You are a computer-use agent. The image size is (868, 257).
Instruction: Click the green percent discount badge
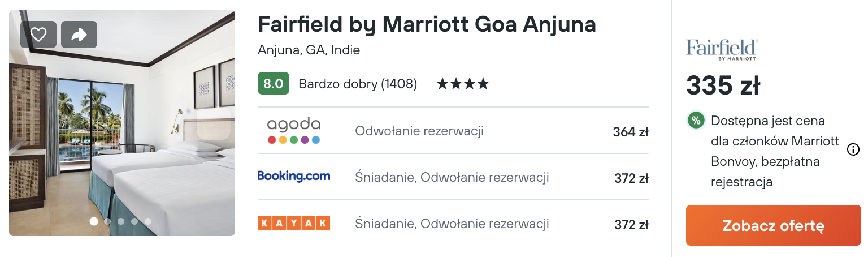(696, 120)
